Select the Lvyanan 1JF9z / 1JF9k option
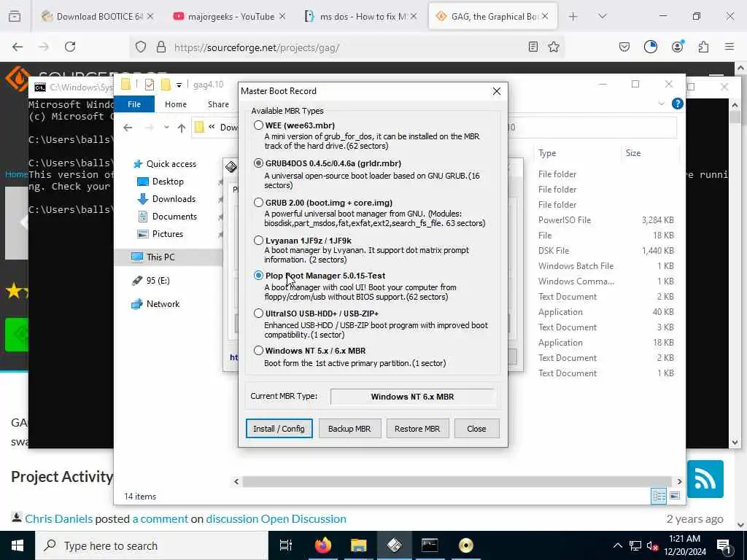This screenshot has width=747, height=560. coord(258,241)
